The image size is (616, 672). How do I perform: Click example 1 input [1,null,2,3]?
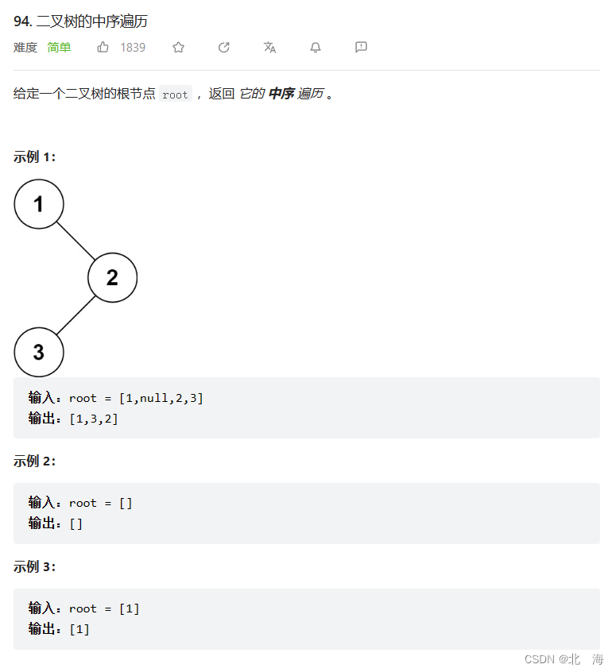[161, 398]
